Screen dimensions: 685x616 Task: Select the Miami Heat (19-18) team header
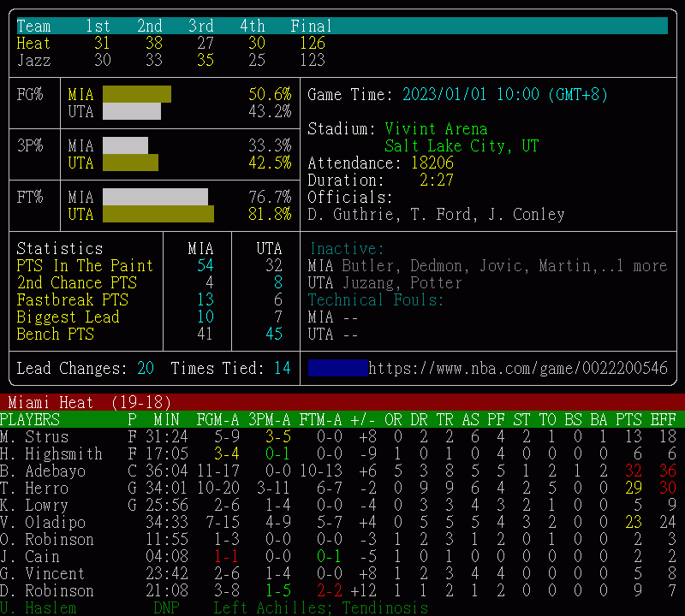90,403
